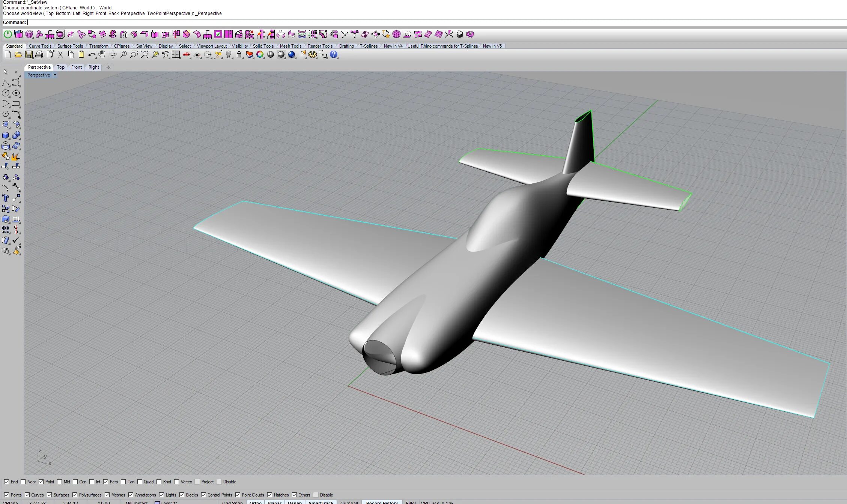Select the Pan hand tool
The image size is (847, 504).
[x=102, y=55]
